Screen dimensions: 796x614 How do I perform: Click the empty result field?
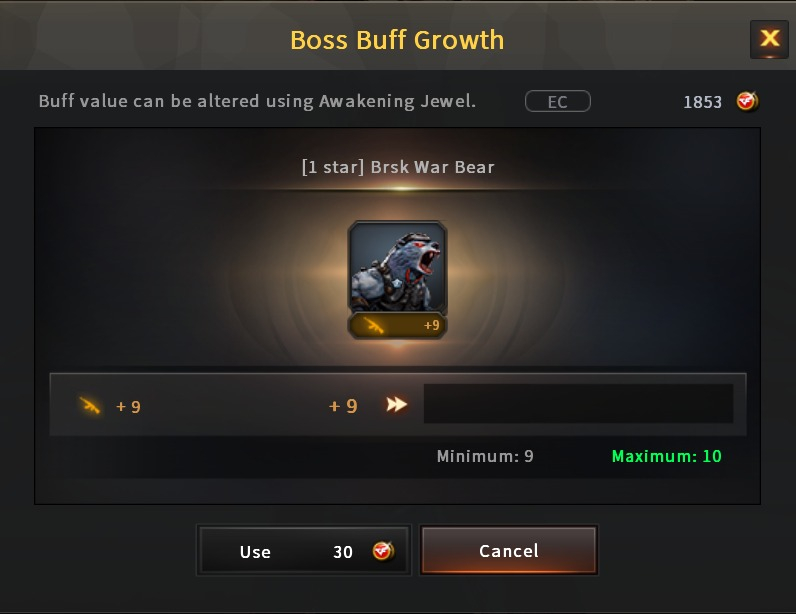(578, 404)
